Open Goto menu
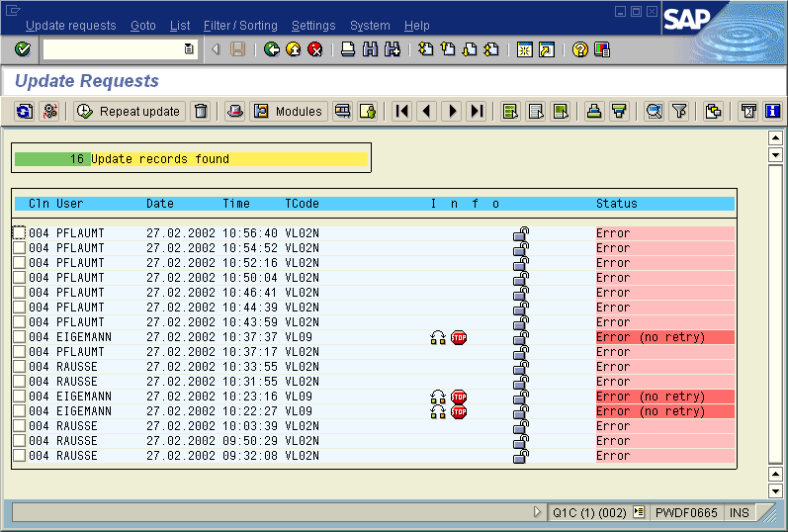The image size is (788, 532). pyautogui.click(x=143, y=26)
